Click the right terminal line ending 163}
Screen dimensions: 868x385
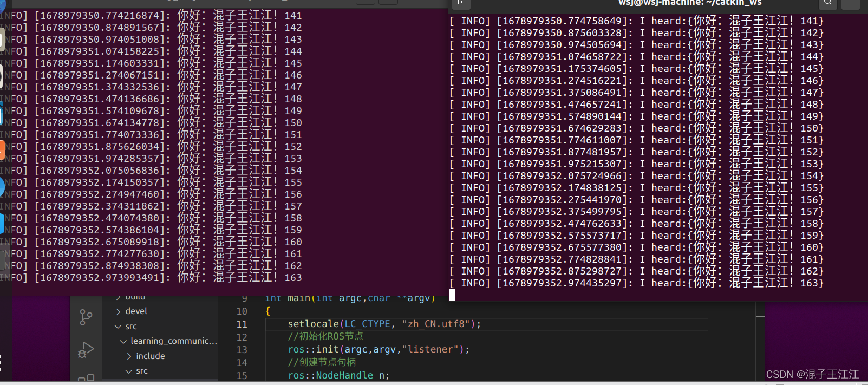(x=636, y=283)
